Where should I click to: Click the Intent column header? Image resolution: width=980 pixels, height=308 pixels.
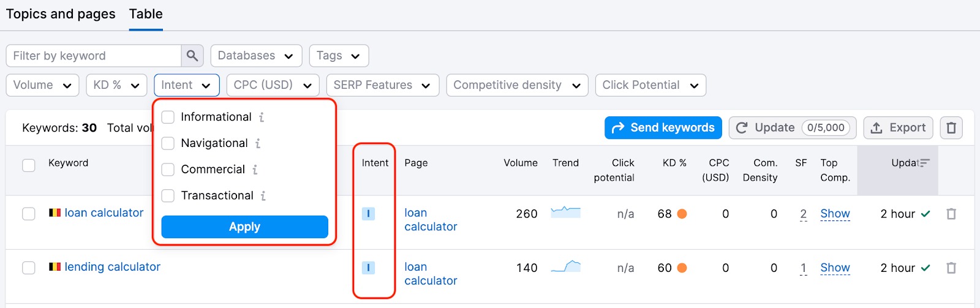tap(375, 163)
